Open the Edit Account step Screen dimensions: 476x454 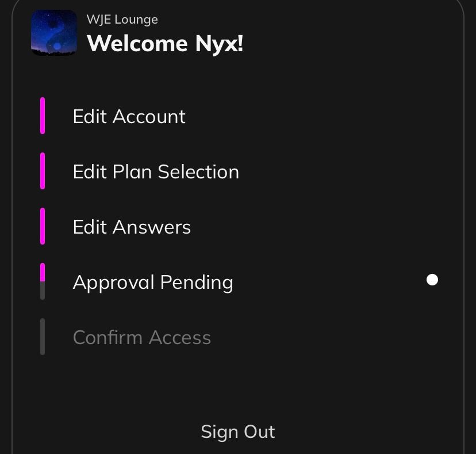[129, 116]
